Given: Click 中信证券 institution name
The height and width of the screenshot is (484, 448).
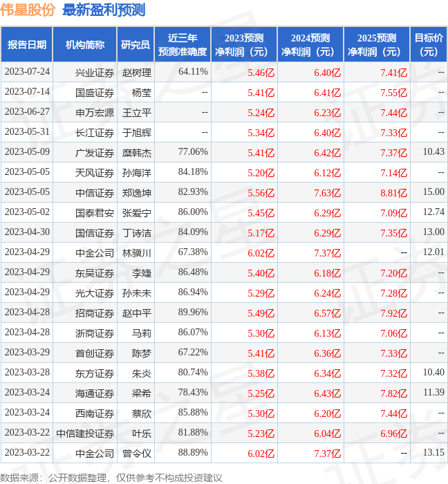Looking at the screenshot, I should [x=95, y=193].
